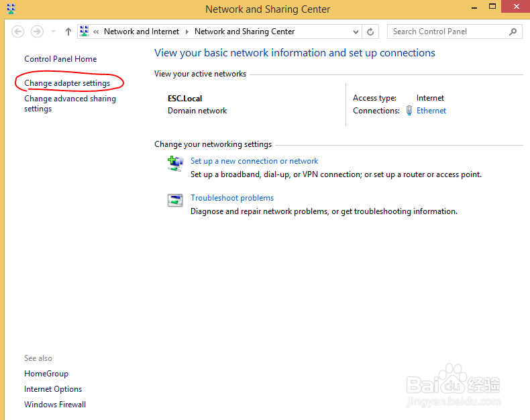This screenshot has width=530, height=420.
Task: Open Control Panel Home
Action: click(x=60, y=59)
